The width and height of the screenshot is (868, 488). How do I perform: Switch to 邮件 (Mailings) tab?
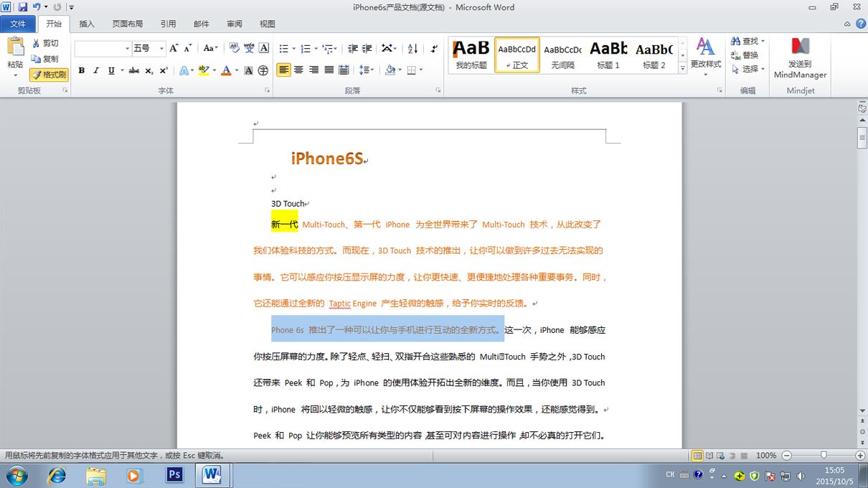click(202, 24)
